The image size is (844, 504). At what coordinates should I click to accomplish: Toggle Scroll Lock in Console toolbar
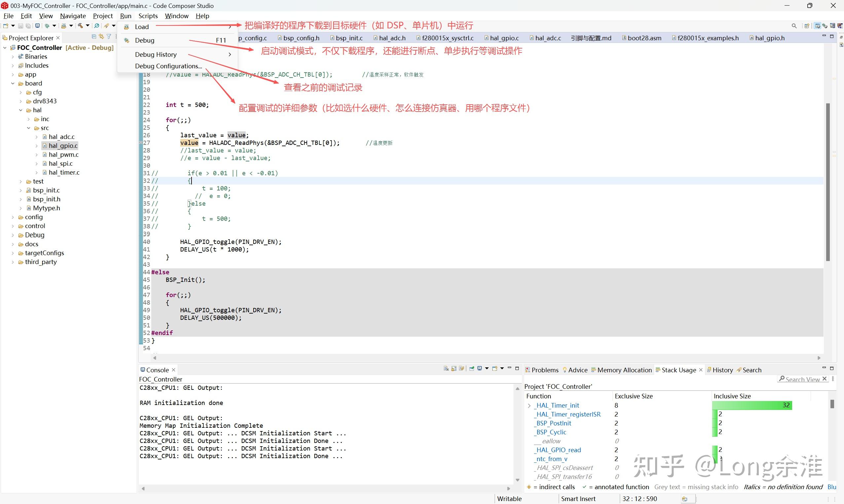tap(454, 368)
